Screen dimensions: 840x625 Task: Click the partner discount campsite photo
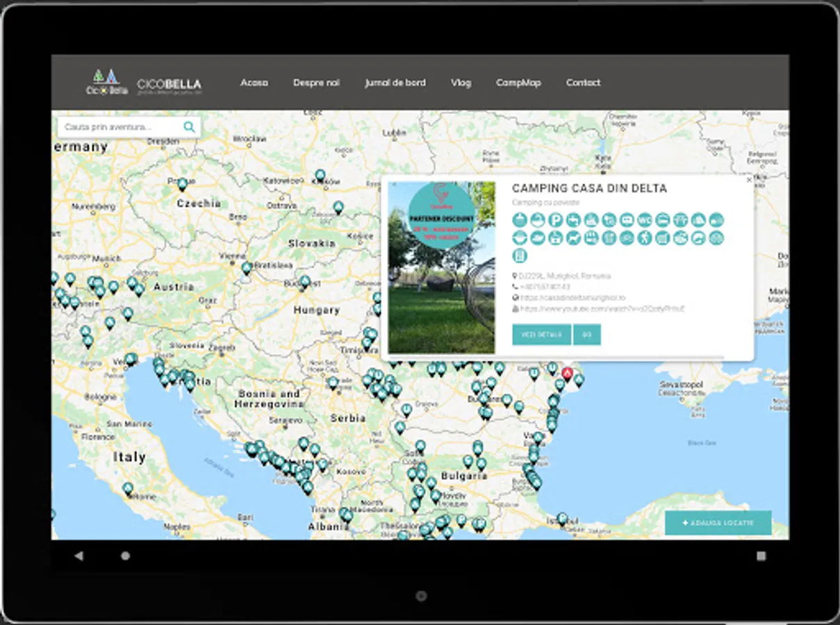pos(441,268)
